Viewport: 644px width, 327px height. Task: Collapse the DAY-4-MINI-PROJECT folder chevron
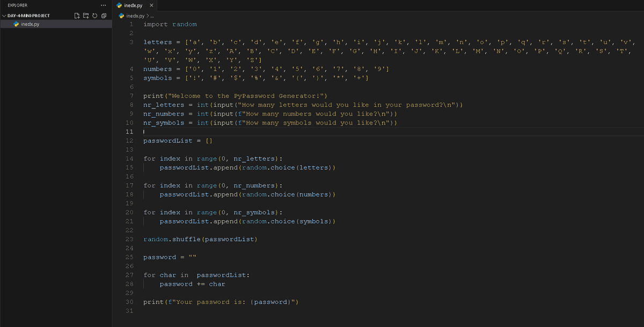click(x=4, y=16)
